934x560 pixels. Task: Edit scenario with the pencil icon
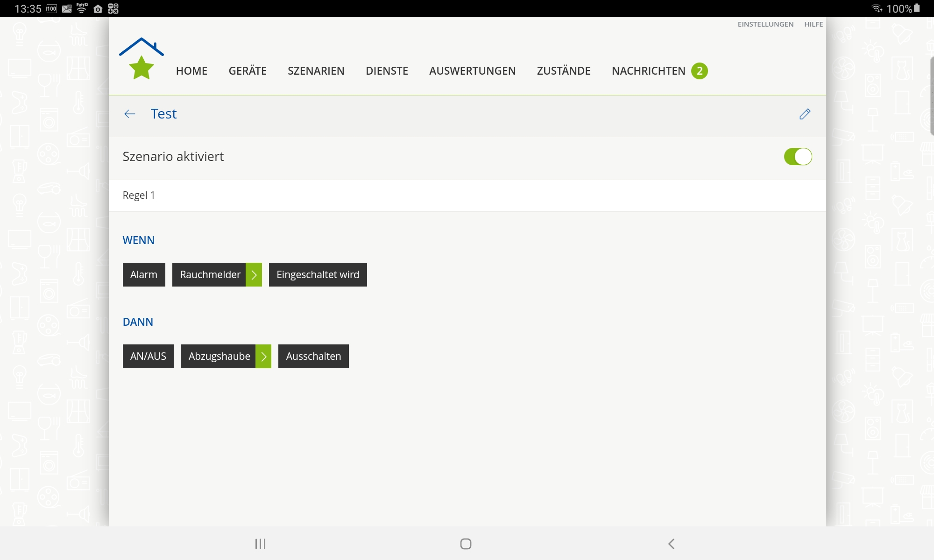[805, 114]
